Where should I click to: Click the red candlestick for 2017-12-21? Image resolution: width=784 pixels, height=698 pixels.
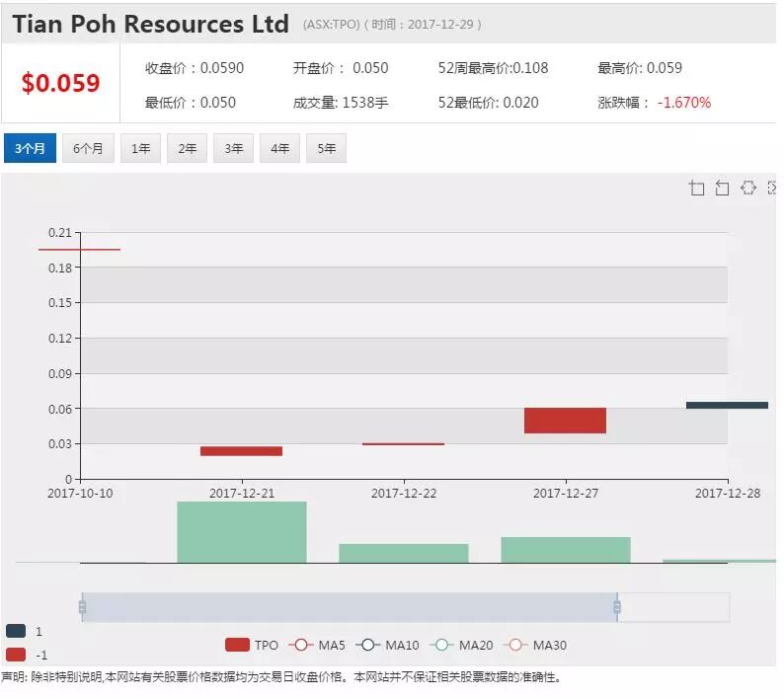(x=242, y=451)
